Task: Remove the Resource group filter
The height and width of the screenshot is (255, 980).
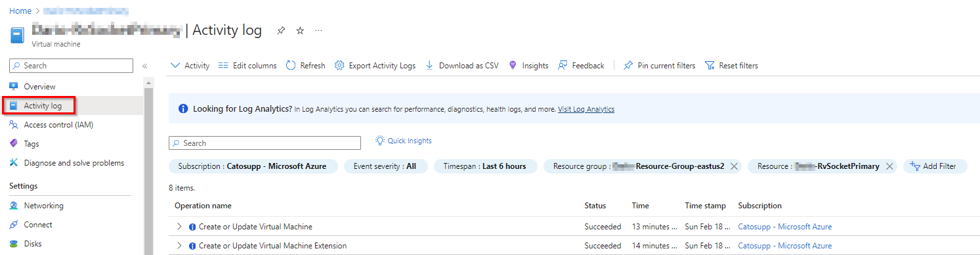Action: pyautogui.click(x=734, y=166)
